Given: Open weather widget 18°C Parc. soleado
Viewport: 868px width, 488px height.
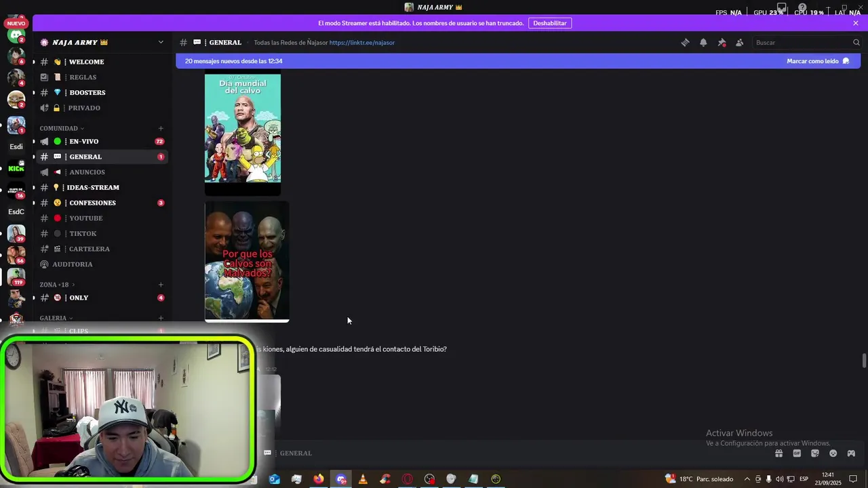Looking at the screenshot, I should [x=699, y=479].
